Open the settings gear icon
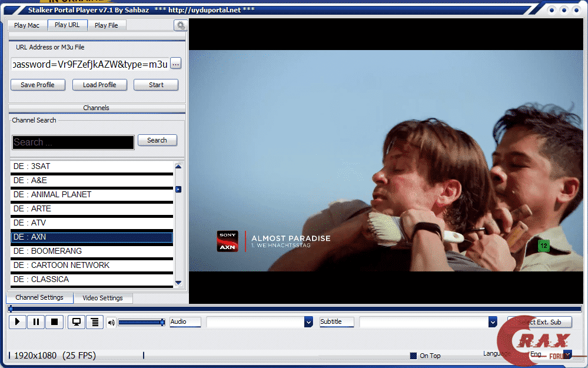This screenshot has width=588, height=368. click(x=180, y=25)
